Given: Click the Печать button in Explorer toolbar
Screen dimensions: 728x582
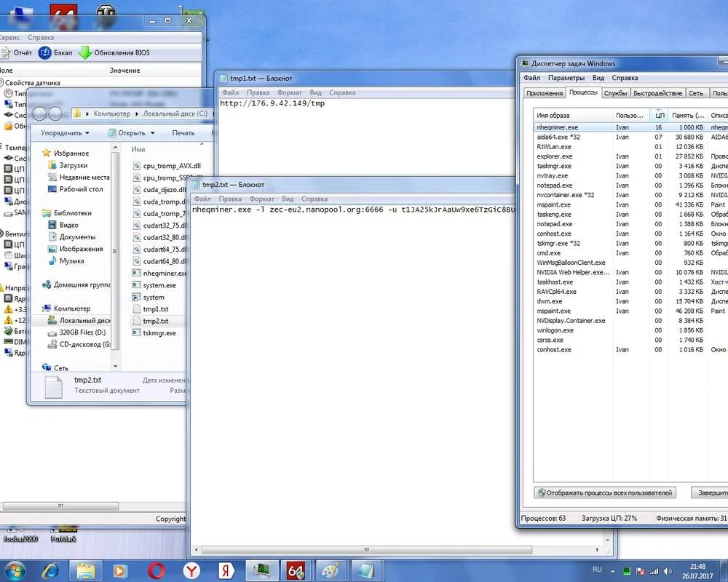Looking at the screenshot, I should [x=183, y=133].
